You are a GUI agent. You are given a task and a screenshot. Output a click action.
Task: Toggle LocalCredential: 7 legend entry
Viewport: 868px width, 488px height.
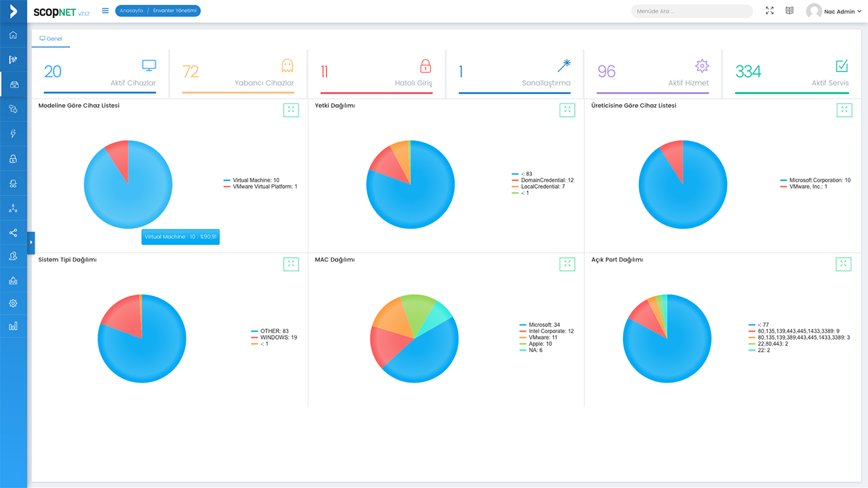pos(538,187)
